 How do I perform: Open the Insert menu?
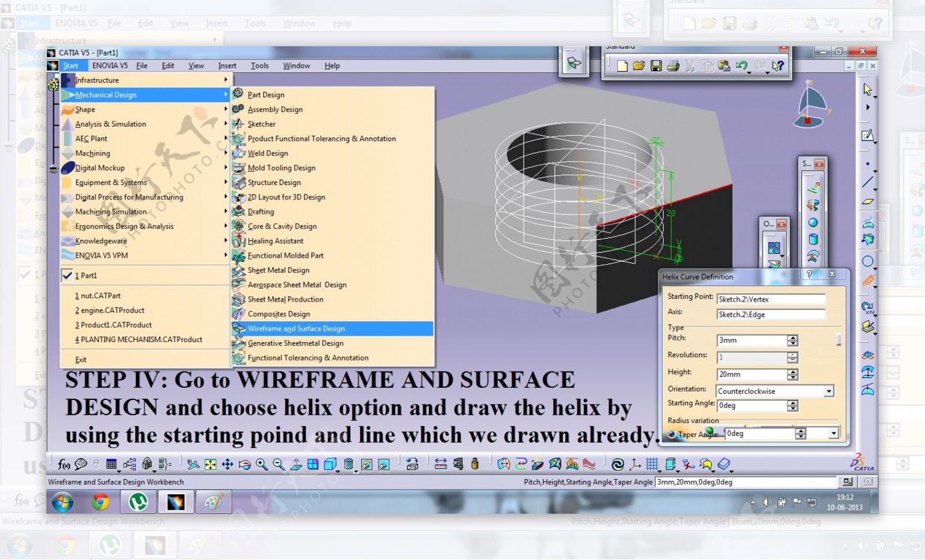[227, 66]
